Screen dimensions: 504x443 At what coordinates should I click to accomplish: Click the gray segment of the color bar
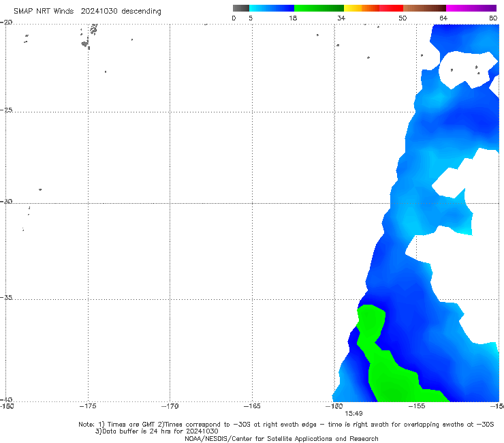[x=241, y=8]
